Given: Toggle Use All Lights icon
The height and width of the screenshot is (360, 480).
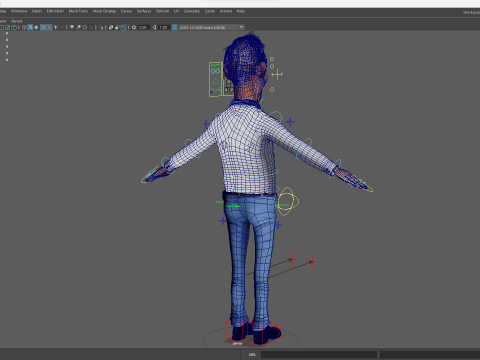Looking at the screenshot, I should pyautogui.click(x=56, y=27).
